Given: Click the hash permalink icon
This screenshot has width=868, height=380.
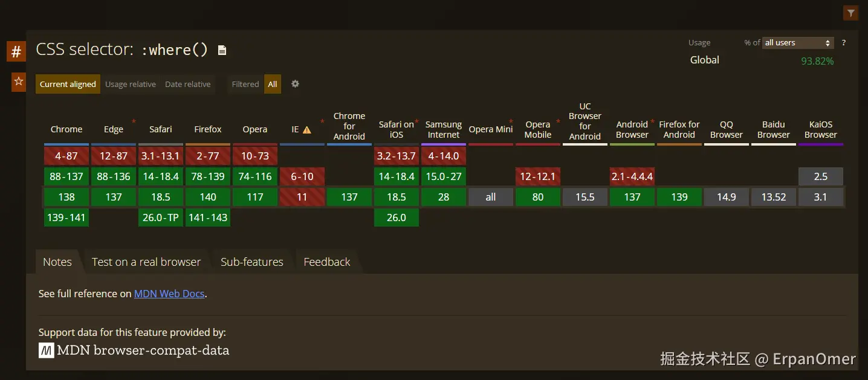Looking at the screenshot, I should tap(16, 52).
